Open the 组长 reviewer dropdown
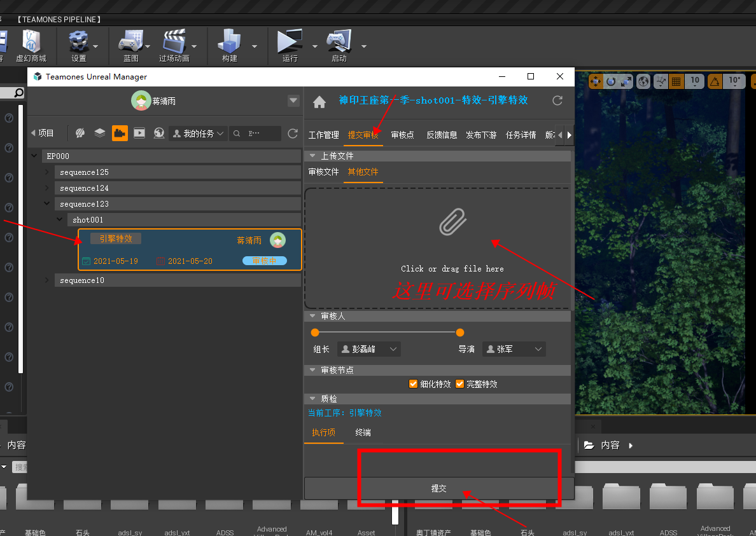Screen dimensions: 756x536 (368, 349)
